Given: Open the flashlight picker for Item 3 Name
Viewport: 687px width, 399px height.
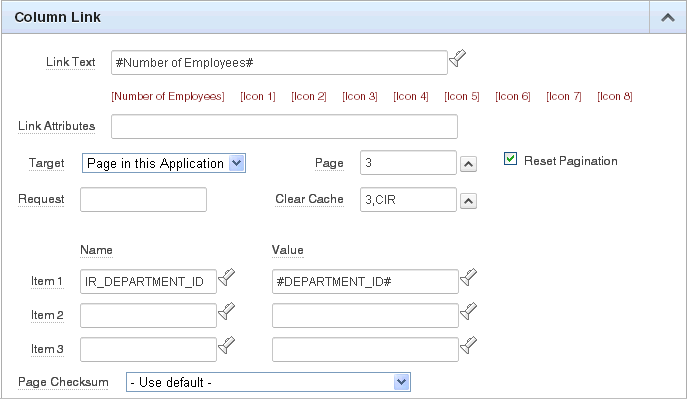Looking at the screenshot, I should pyautogui.click(x=227, y=345).
